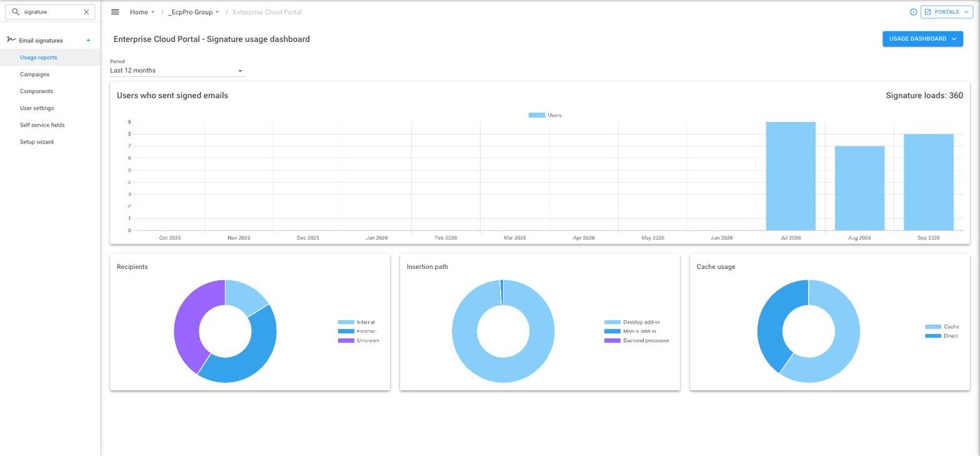Expand the Home breadcrumb dropdown

pyautogui.click(x=142, y=12)
